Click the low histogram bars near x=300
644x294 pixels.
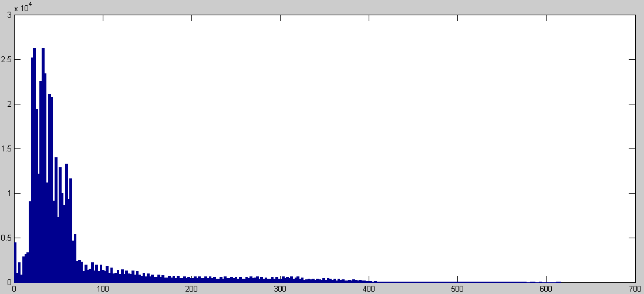(x=281, y=279)
